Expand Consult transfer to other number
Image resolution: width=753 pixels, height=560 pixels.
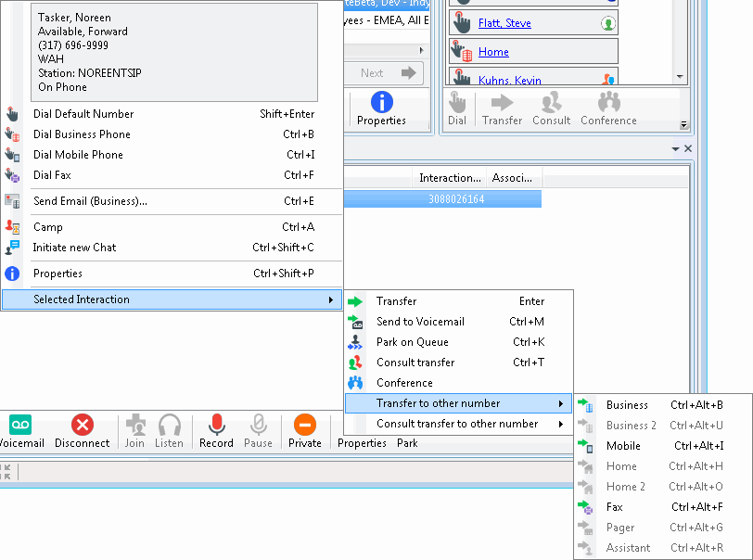(x=456, y=424)
